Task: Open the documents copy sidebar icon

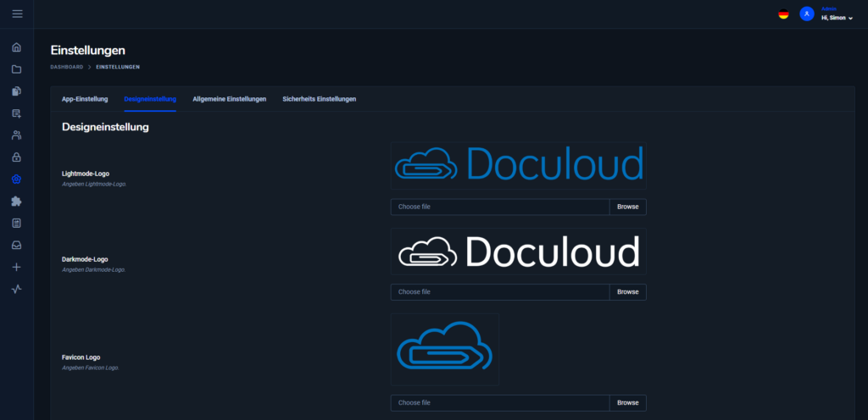Action: [17, 91]
